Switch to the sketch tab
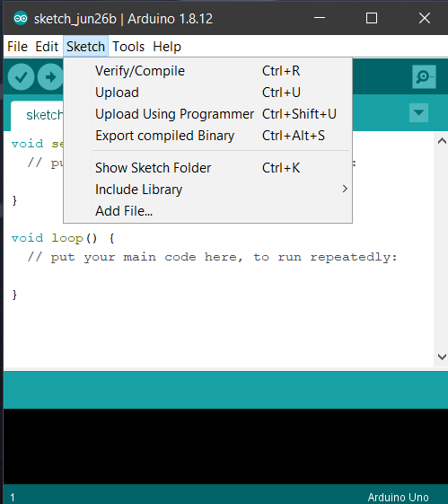 [x=37, y=115]
